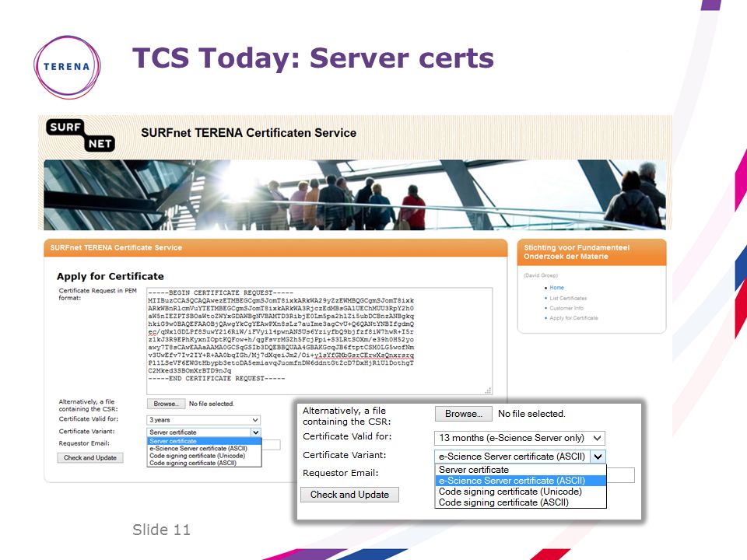The width and height of the screenshot is (747, 560).
Task: Click the small 'No file selected.' text
Action: (x=212, y=404)
